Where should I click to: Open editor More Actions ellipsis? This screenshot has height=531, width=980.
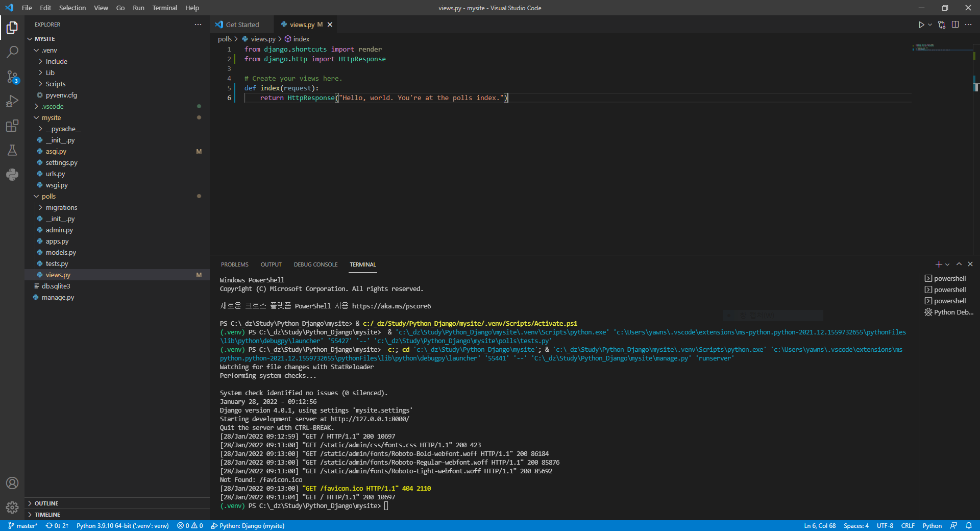point(968,25)
